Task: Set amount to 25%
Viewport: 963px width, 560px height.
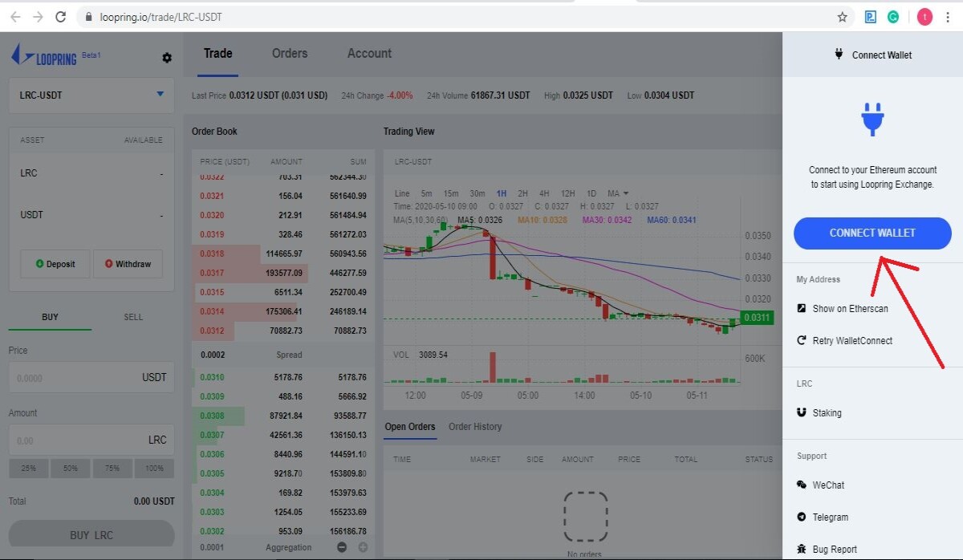Action: tap(29, 468)
